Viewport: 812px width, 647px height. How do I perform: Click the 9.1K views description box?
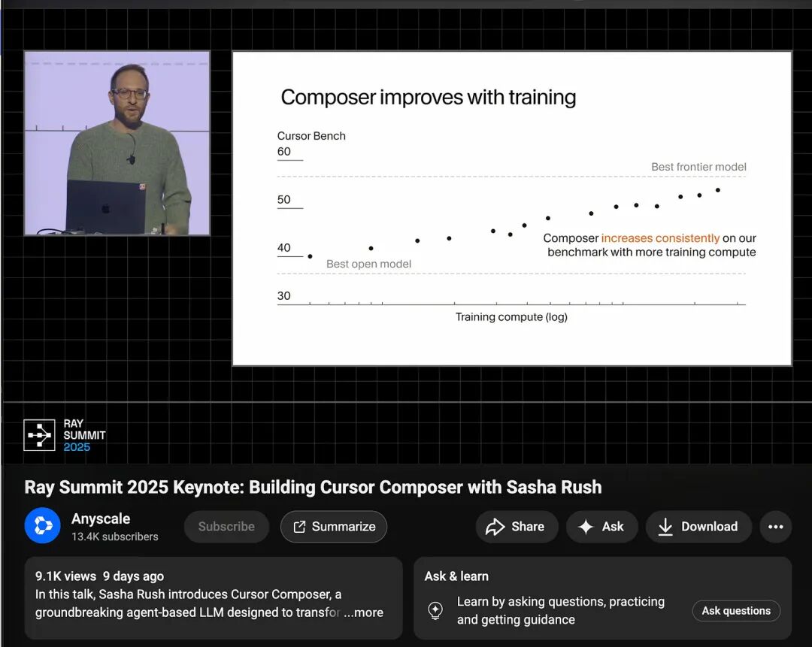tap(214, 592)
